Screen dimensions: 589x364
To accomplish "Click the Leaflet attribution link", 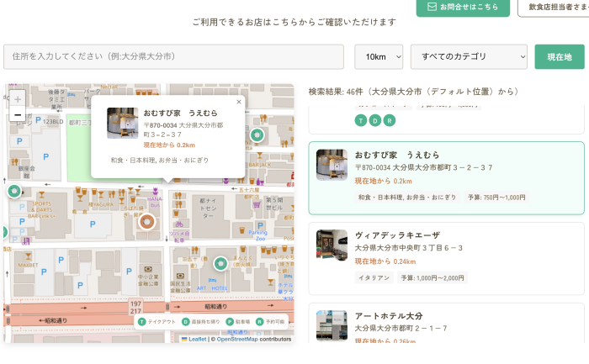I will pos(196,339).
